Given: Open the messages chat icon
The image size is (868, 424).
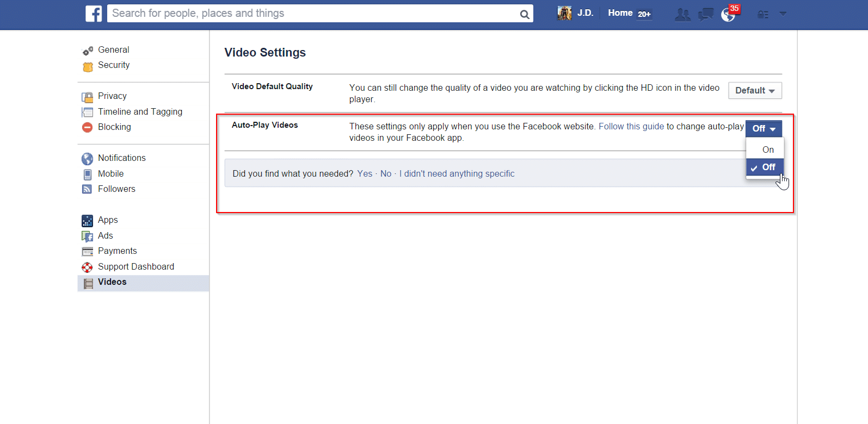Looking at the screenshot, I should pyautogui.click(x=706, y=15).
